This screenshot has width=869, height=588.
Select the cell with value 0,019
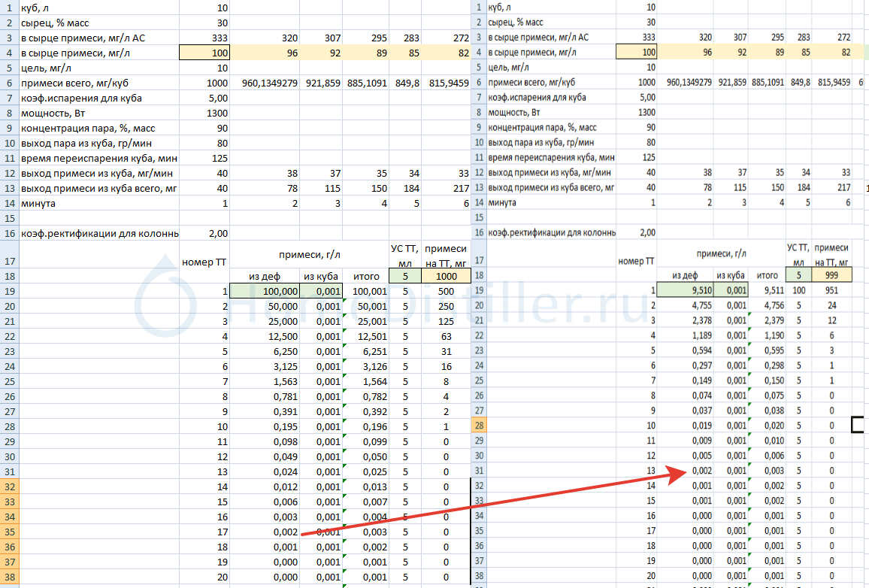click(684, 425)
